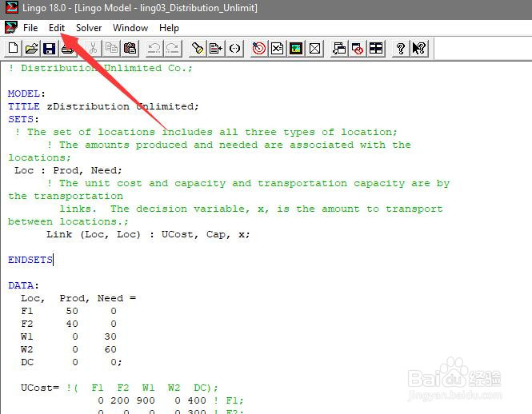The image size is (532, 414).
Task: Click the 'Loc, Prod, Need =' data header
Action: (x=78, y=298)
